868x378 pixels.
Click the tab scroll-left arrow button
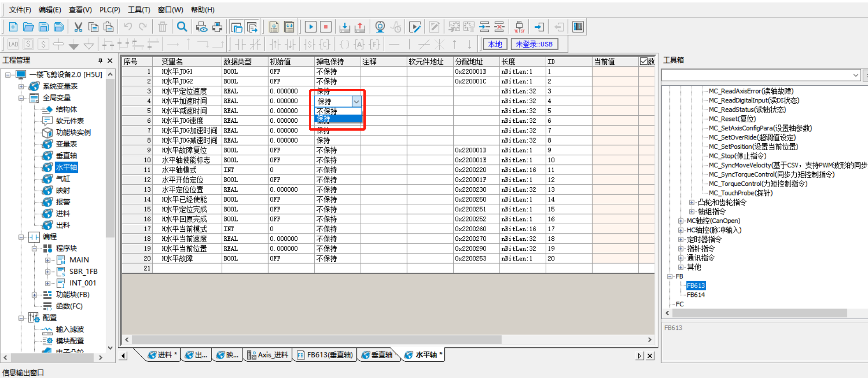click(123, 356)
